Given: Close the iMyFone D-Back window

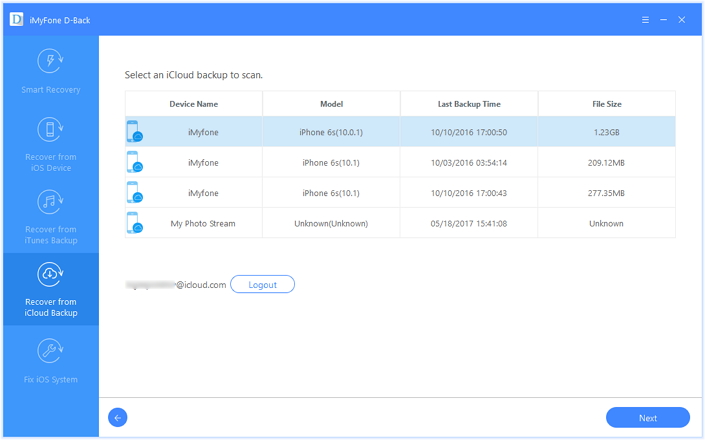Looking at the screenshot, I should coord(682,20).
